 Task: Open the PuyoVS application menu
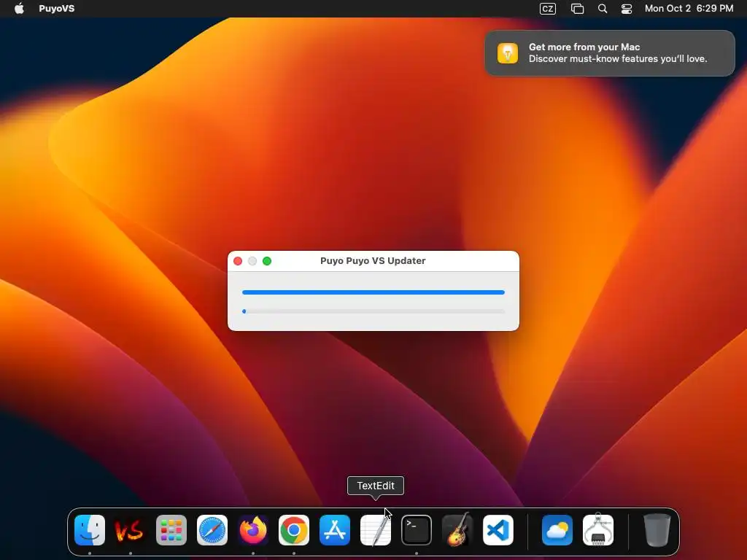point(57,9)
